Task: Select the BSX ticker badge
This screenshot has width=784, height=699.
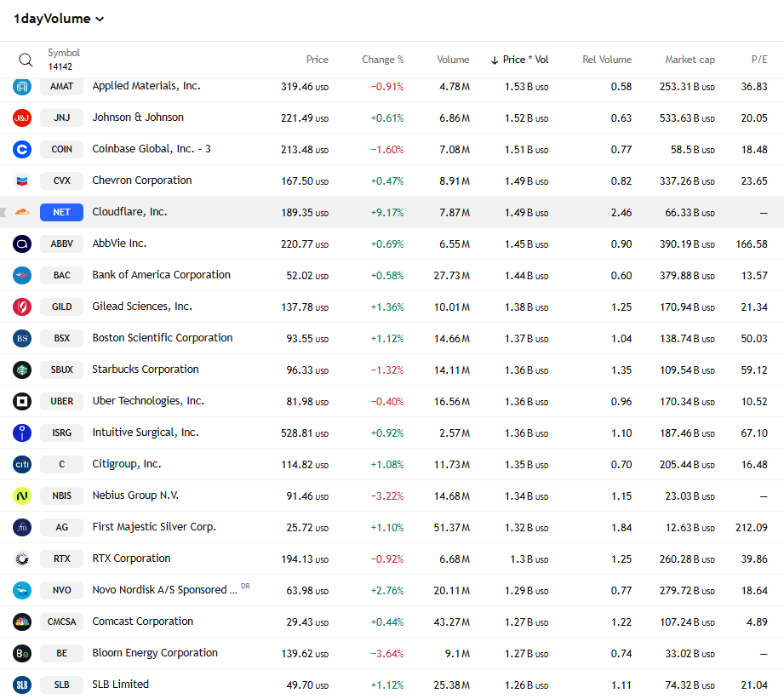Action: [x=61, y=339]
